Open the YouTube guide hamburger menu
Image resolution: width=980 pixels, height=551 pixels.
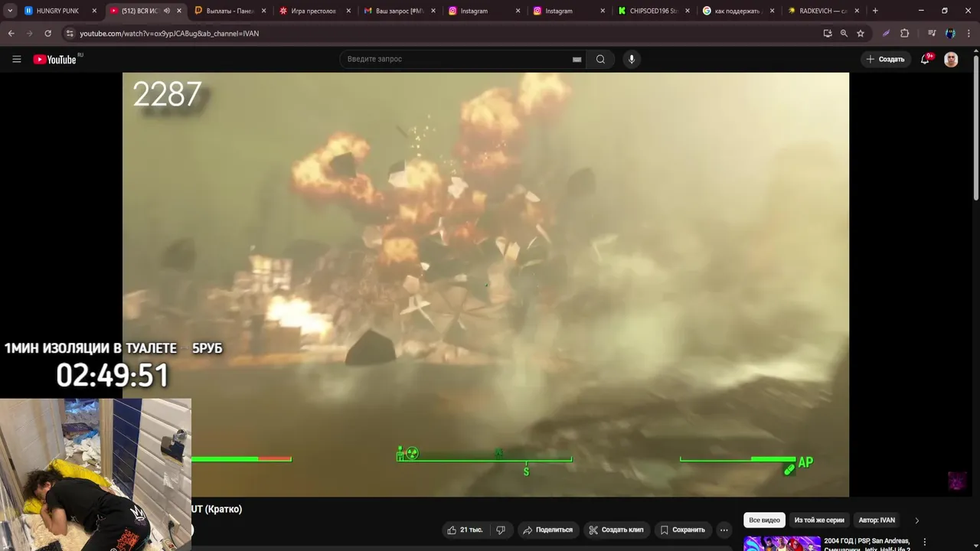(16, 59)
